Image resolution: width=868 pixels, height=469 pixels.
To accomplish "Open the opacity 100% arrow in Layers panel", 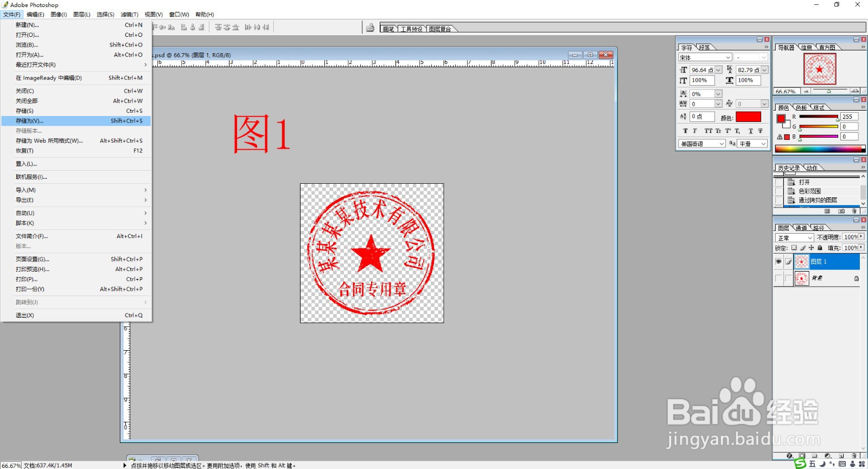I will point(861,237).
